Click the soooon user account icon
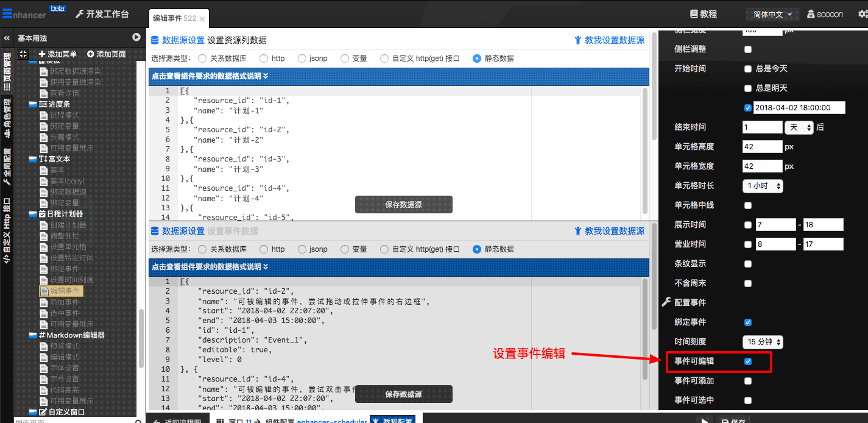 (811, 14)
